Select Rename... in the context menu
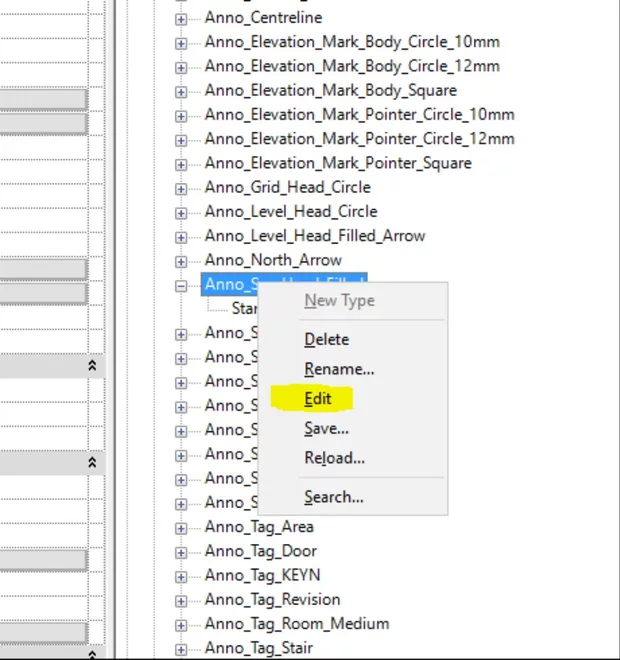This screenshot has height=660, width=620. click(x=339, y=369)
